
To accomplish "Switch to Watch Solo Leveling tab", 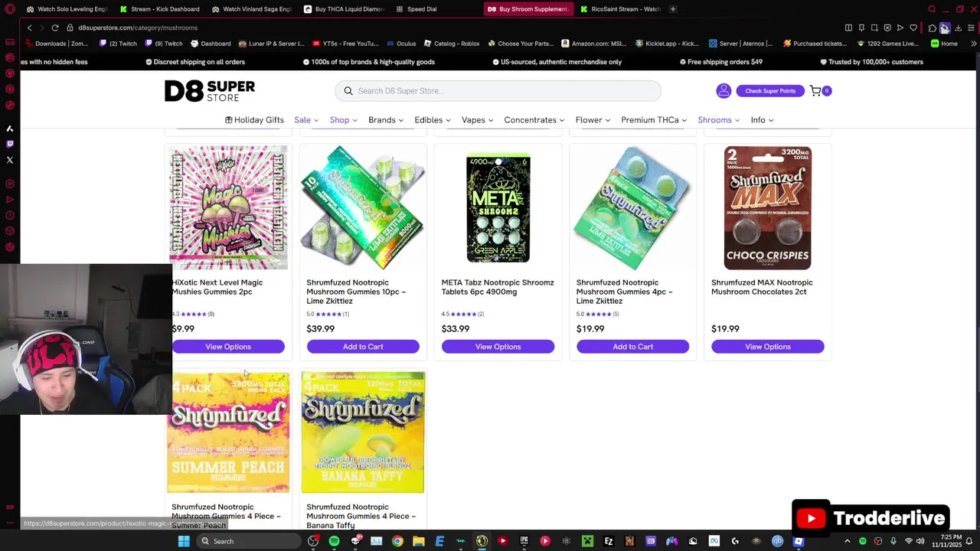I will [67, 9].
